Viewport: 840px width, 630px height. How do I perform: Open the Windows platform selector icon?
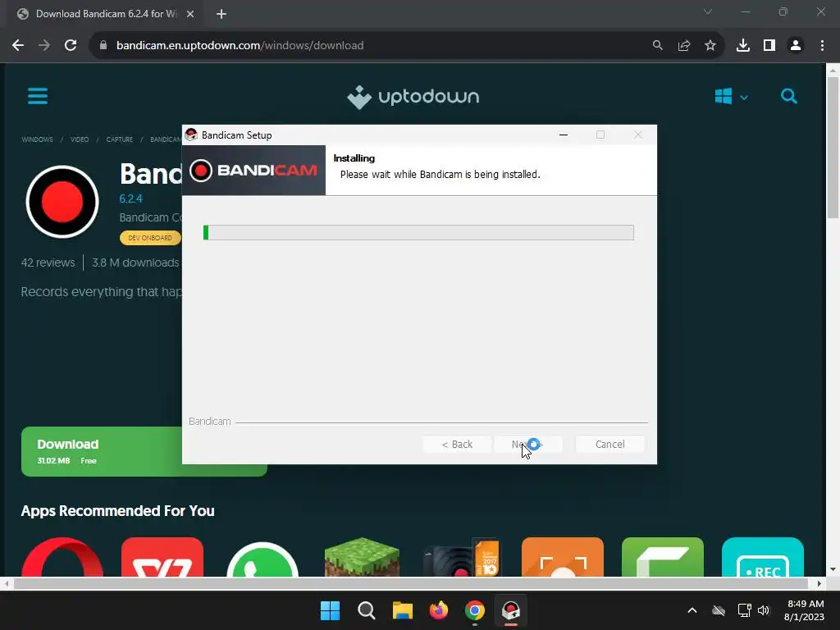tap(724, 97)
